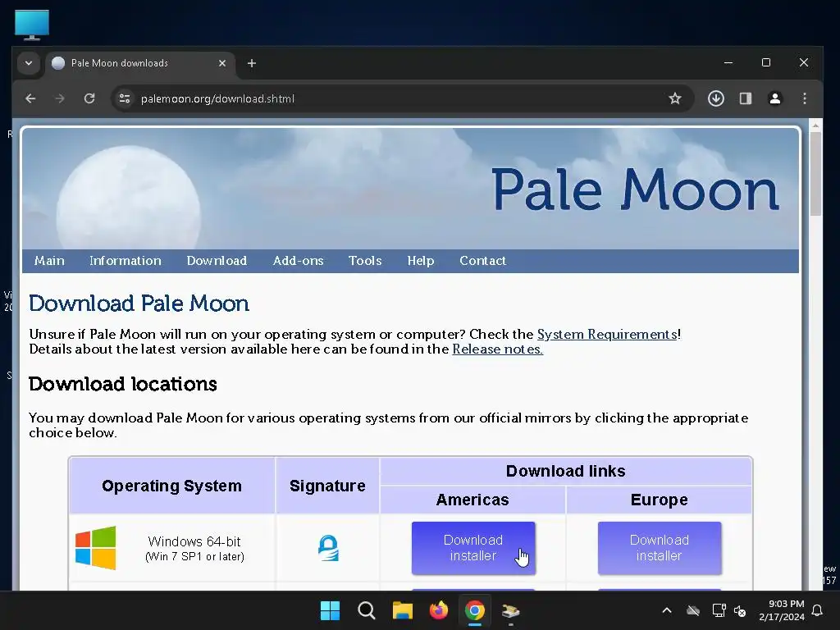The height and width of the screenshot is (630, 840).
Task: Show hidden system tray icons
Action: coord(667,610)
